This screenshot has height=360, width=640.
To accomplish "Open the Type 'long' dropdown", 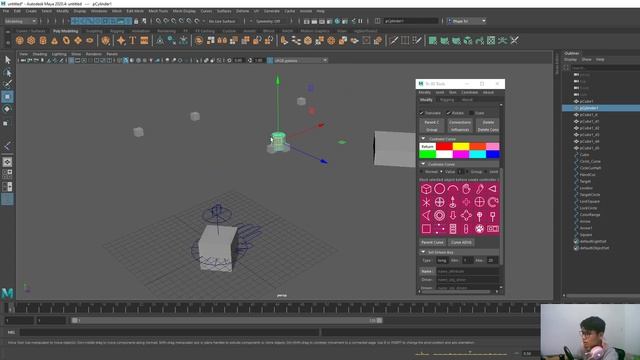I will click(442, 260).
